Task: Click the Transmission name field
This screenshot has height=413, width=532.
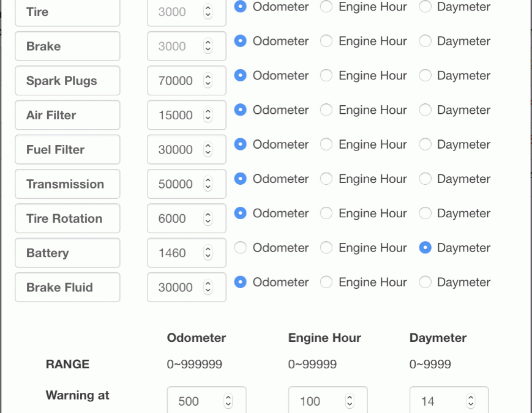Action: point(67,184)
